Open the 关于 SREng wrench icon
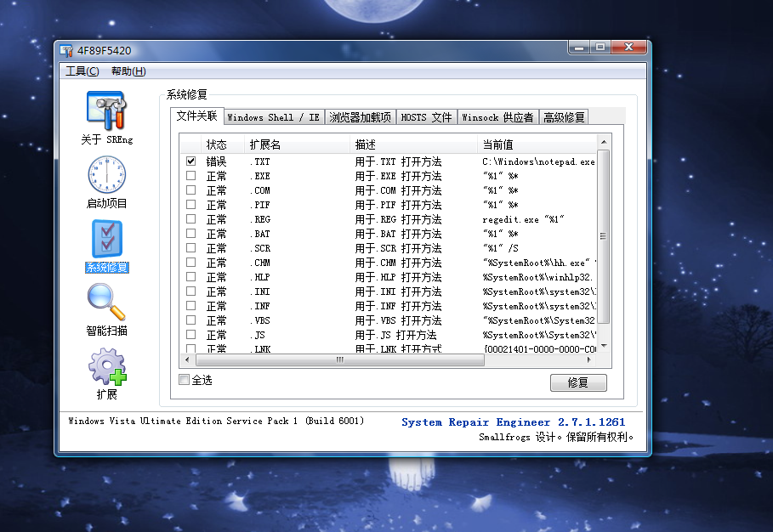This screenshot has width=773, height=532. (106, 110)
